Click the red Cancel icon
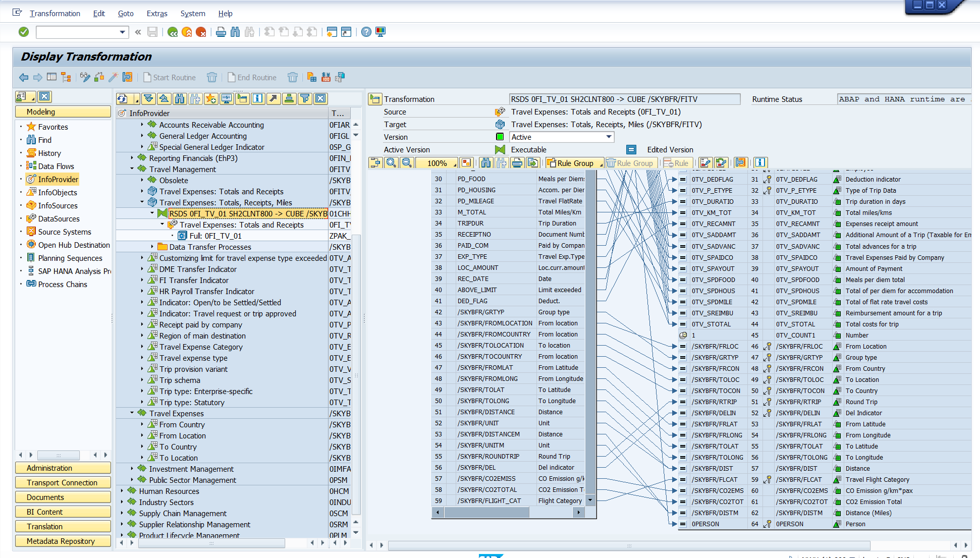This screenshot has height=558, width=980. [201, 32]
